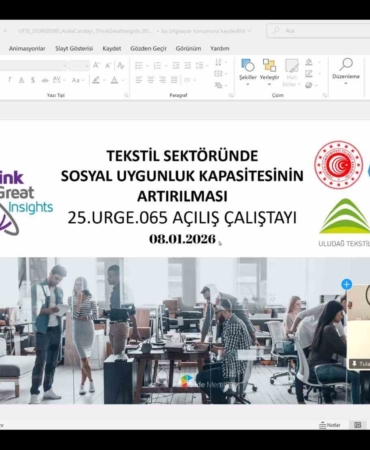The height and width of the screenshot is (450, 370).
Task: Open align text vertical options
Action: tap(220, 74)
